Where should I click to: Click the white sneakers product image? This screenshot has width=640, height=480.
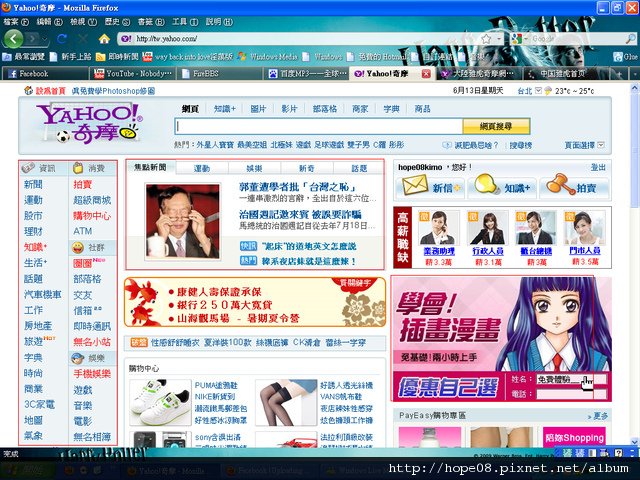160,402
